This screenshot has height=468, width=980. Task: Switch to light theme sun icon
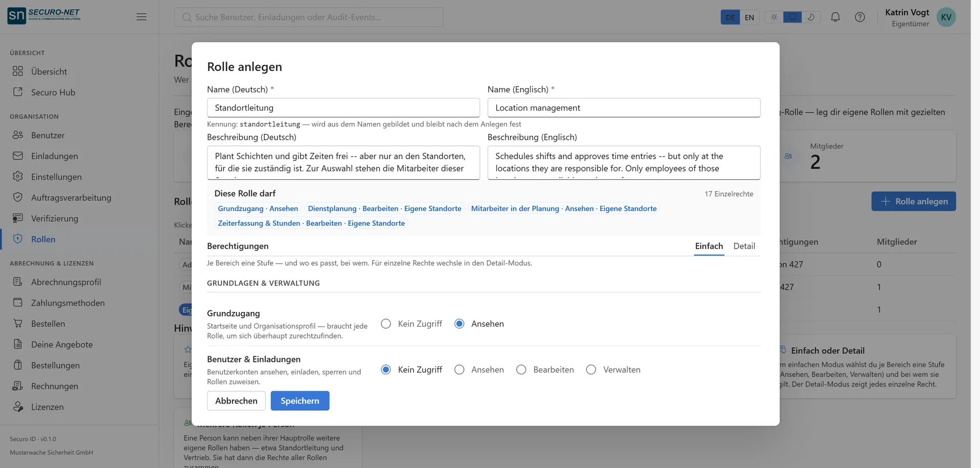click(774, 17)
